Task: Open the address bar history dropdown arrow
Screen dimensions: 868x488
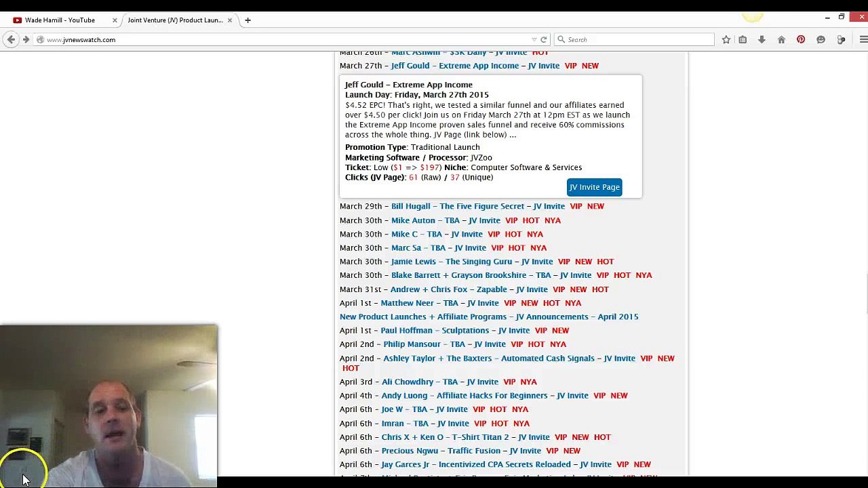Action: [x=534, y=40]
